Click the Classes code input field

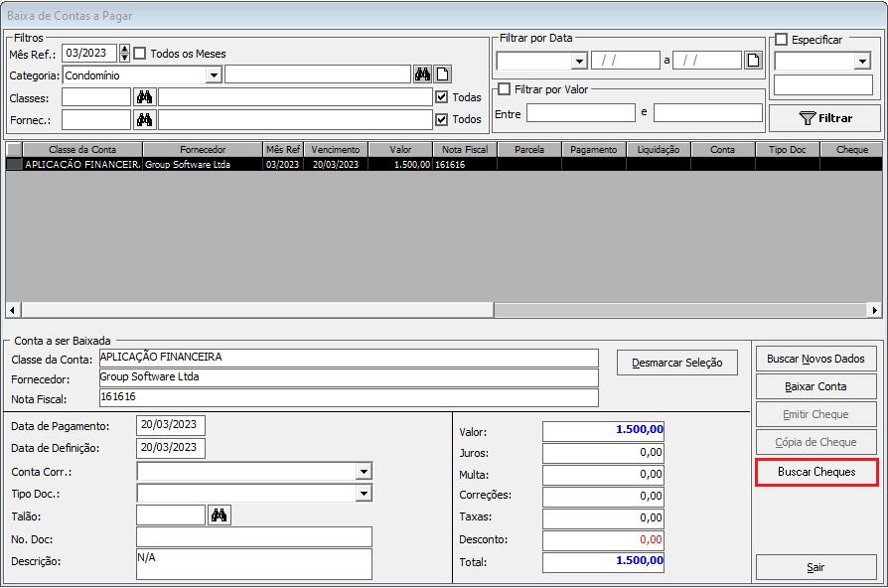[x=96, y=97]
